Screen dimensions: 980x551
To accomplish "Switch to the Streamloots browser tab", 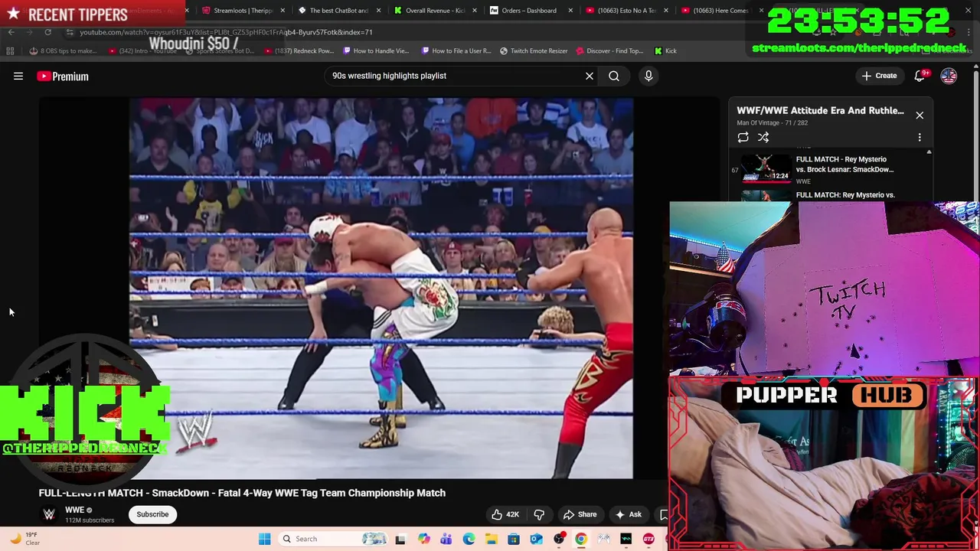I will 241,11.
